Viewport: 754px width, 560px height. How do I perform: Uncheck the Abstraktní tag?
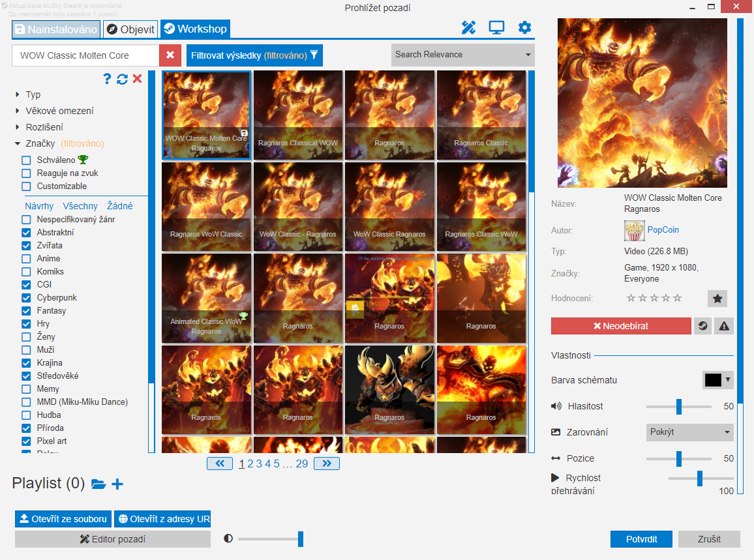tap(27, 233)
